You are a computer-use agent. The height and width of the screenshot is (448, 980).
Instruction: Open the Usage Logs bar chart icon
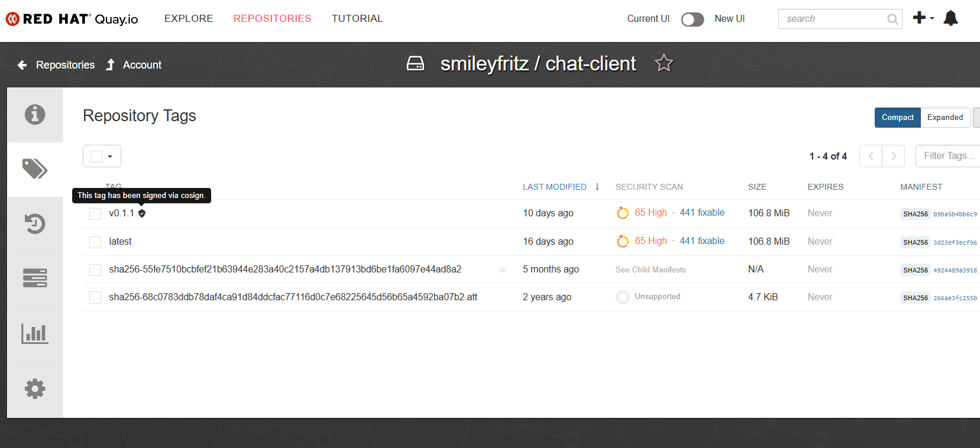[35, 333]
